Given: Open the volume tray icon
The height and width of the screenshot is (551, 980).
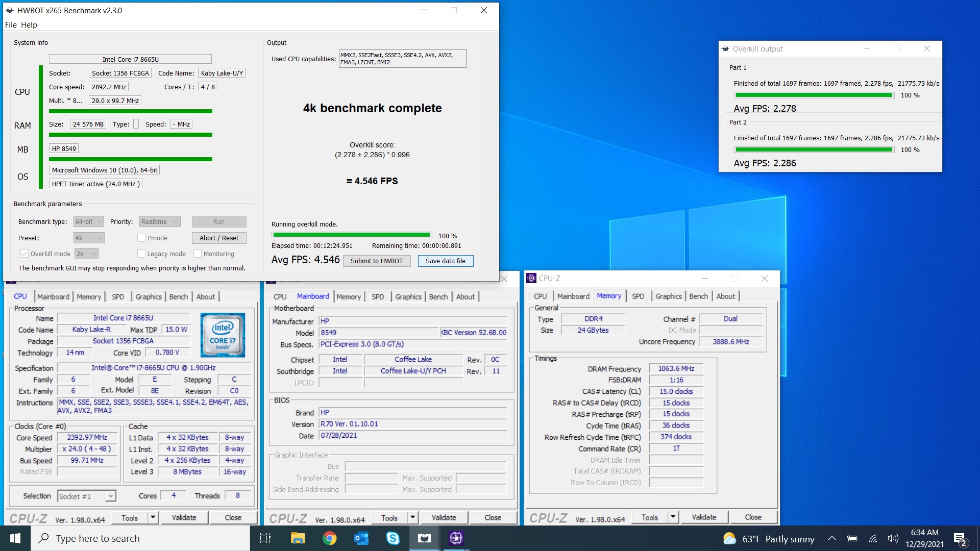Looking at the screenshot, I should (893, 538).
